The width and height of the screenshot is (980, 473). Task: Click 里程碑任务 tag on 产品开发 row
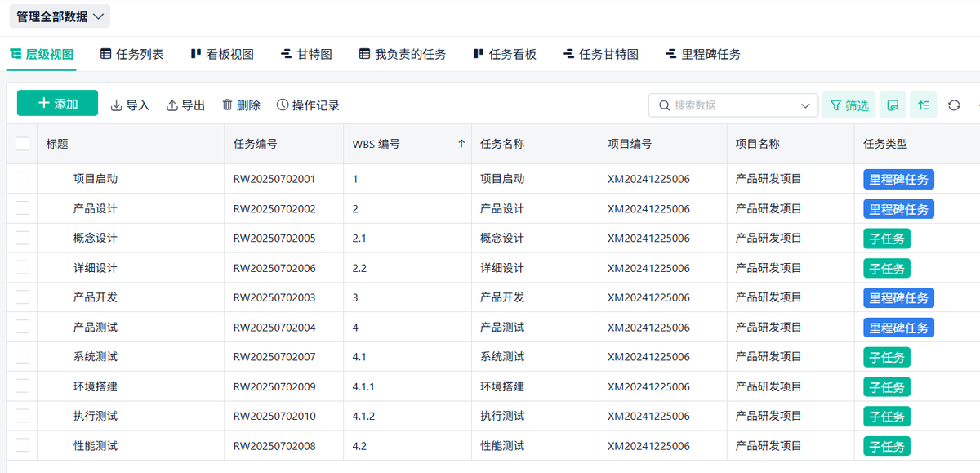click(898, 298)
